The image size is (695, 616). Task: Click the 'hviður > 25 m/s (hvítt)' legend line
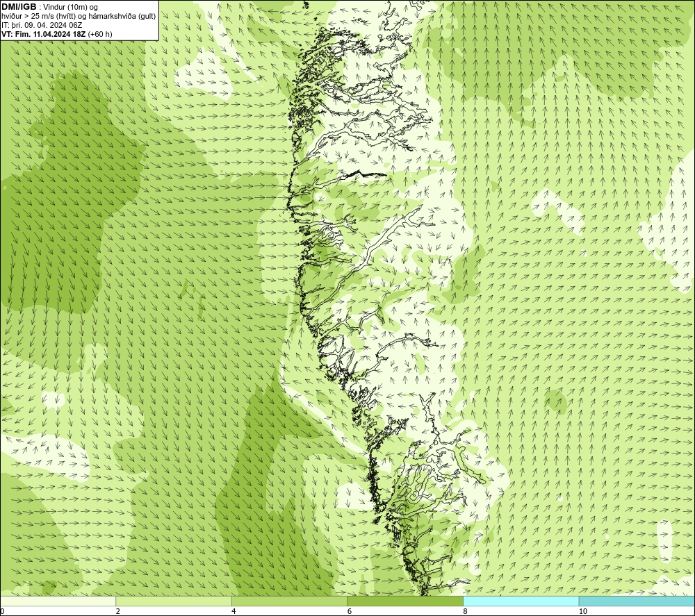[x=79, y=16]
